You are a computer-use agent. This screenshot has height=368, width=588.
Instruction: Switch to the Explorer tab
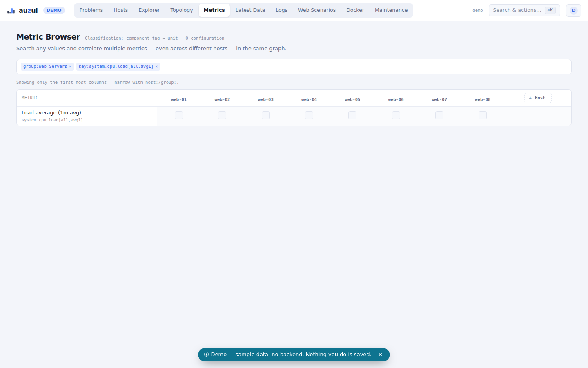click(x=149, y=10)
